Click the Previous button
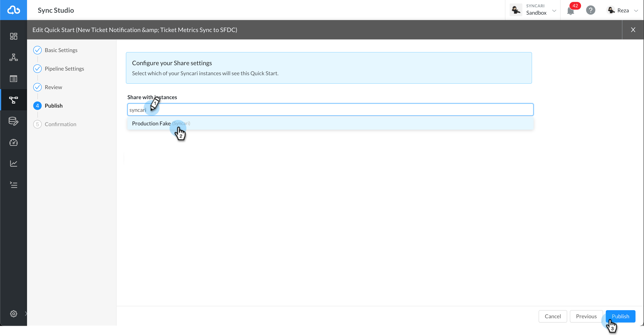This screenshot has height=336, width=644. click(x=586, y=316)
